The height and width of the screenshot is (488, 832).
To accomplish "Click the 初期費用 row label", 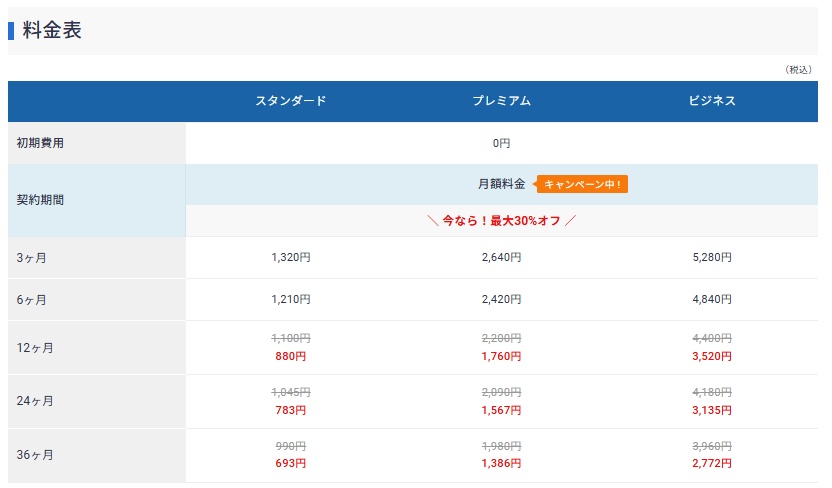I will tap(40, 143).
